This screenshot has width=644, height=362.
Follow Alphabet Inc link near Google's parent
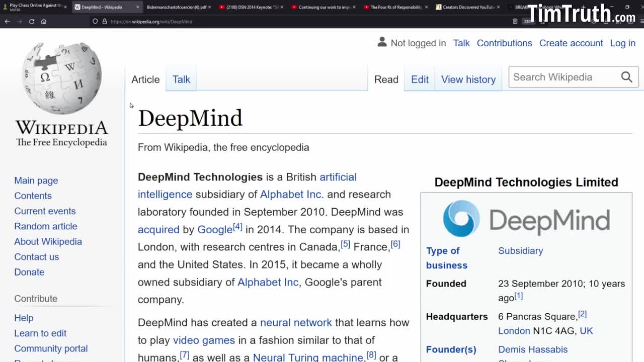click(268, 282)
